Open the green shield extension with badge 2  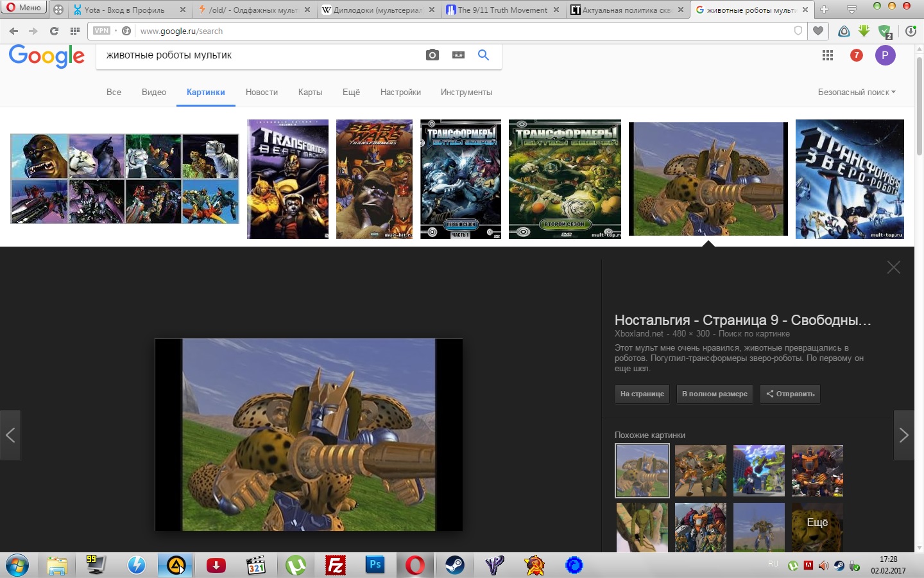pos(885,31)
